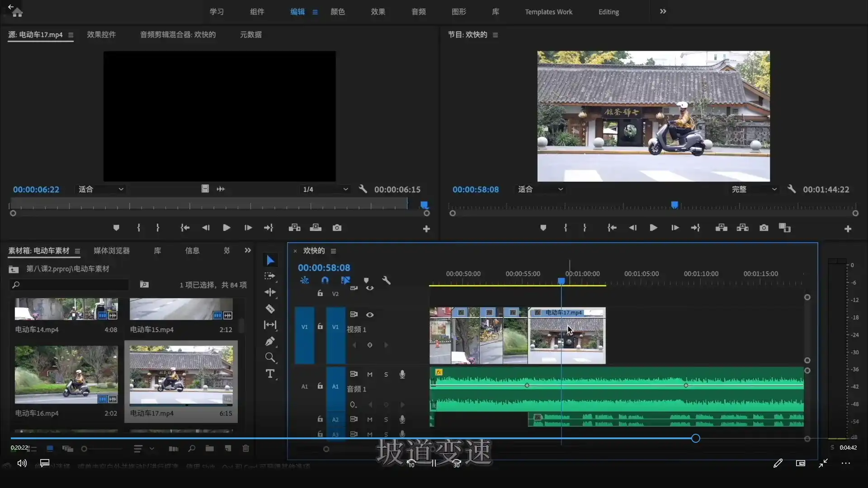Select the Pen tool in toolbar
Viewport: 868px width, 488px height.
click(x=270, y=342)
